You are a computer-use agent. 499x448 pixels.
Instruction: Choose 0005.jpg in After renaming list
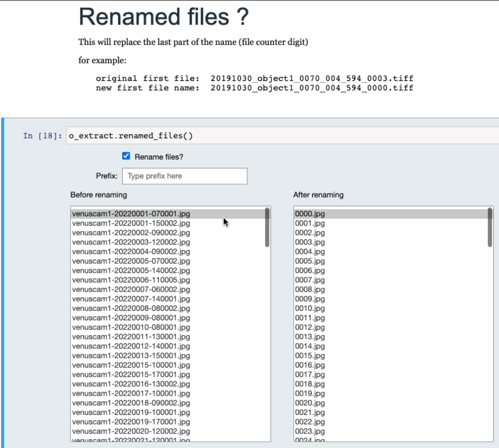tap(310, 261)
